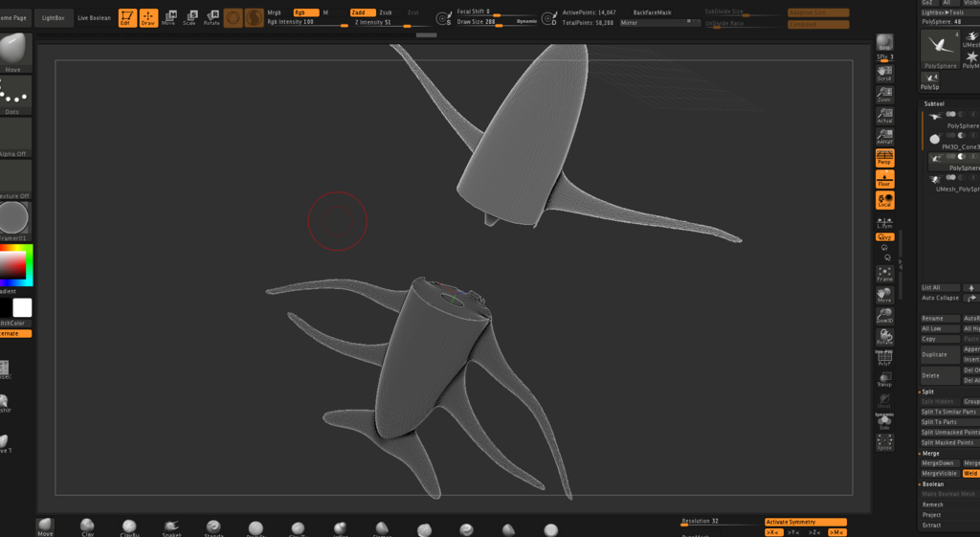Toggle Zadd sculpt mode

363,12
